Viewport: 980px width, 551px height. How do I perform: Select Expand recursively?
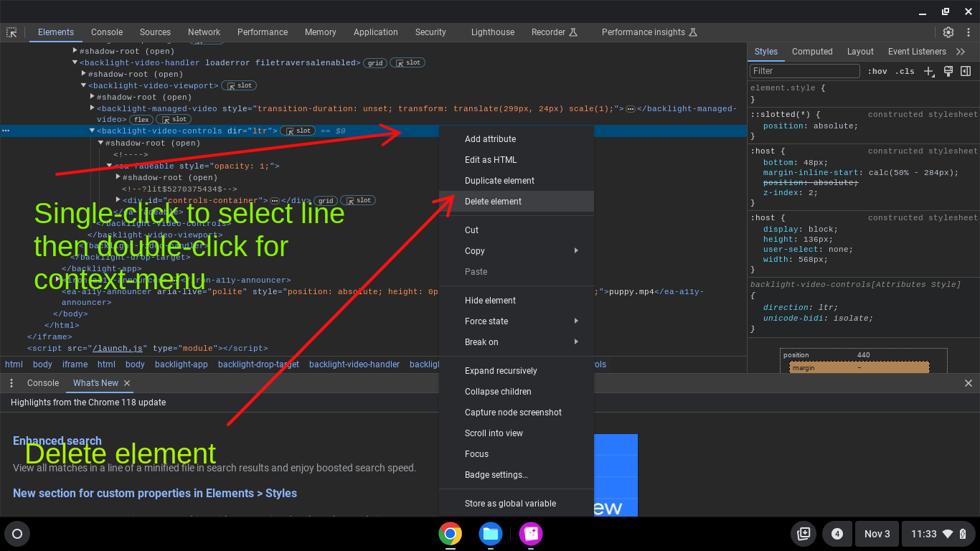[x=517, y=371]
